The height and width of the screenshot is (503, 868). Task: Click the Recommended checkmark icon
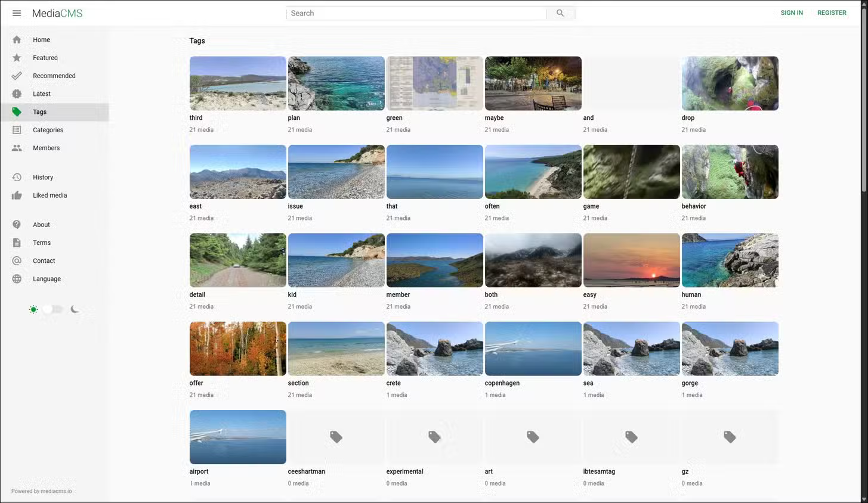point(17,76)
